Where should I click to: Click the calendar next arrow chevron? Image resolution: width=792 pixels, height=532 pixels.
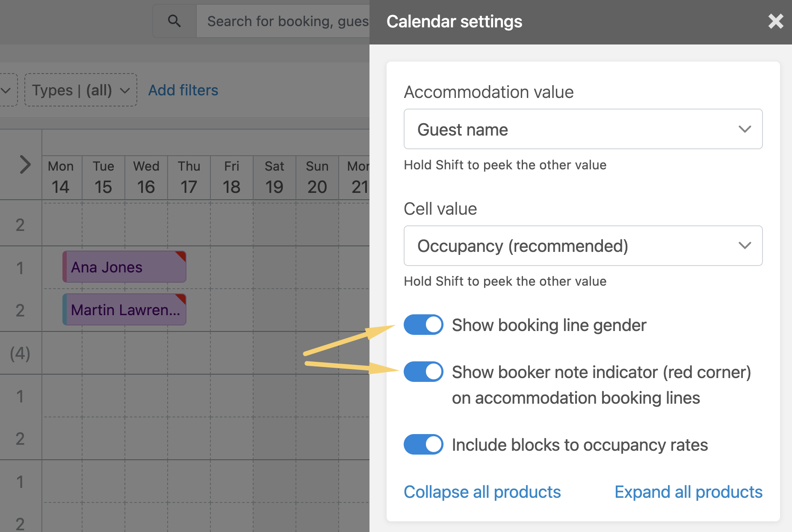pos(25,165)
